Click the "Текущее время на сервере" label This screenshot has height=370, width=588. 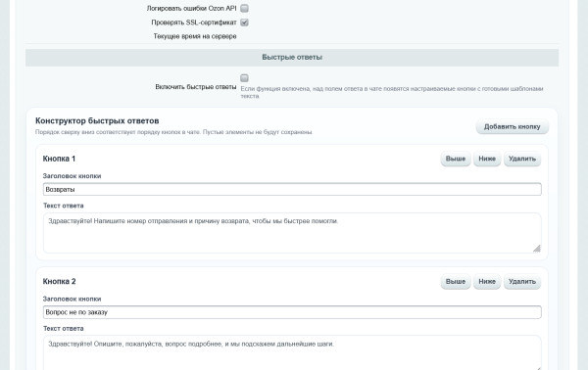195,36
